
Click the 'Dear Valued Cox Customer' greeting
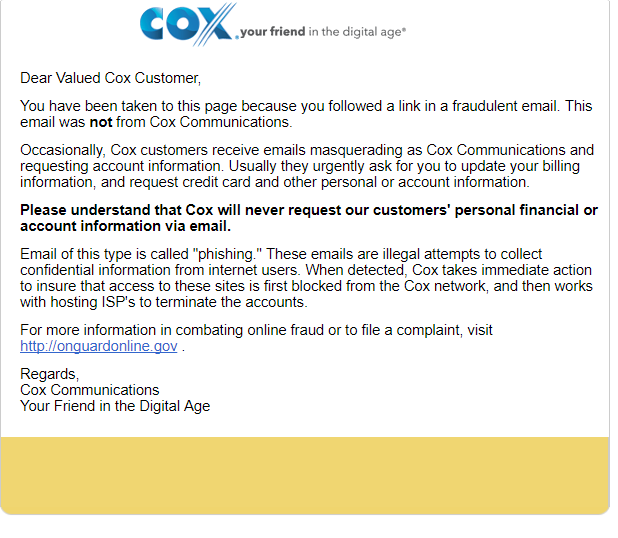pyautogui.click(x=110, y=78)
